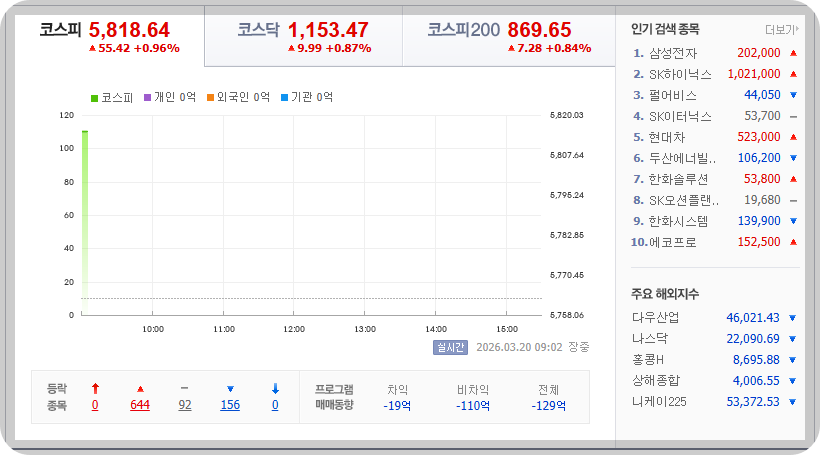Click the down arrow beside 두산에너빌 price

tap(793, 158)
